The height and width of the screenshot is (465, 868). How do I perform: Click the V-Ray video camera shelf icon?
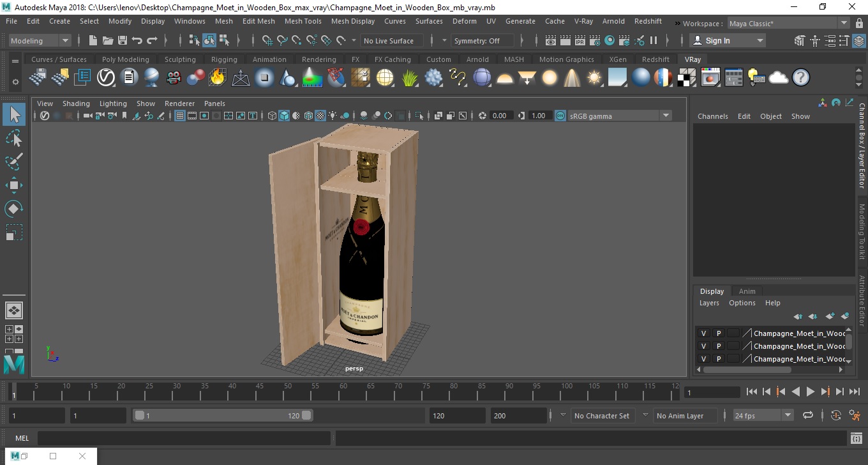click(173, 78)
